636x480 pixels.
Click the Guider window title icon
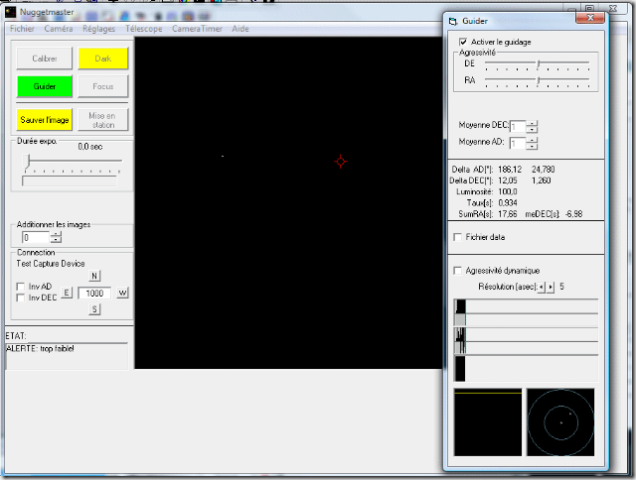453,21
